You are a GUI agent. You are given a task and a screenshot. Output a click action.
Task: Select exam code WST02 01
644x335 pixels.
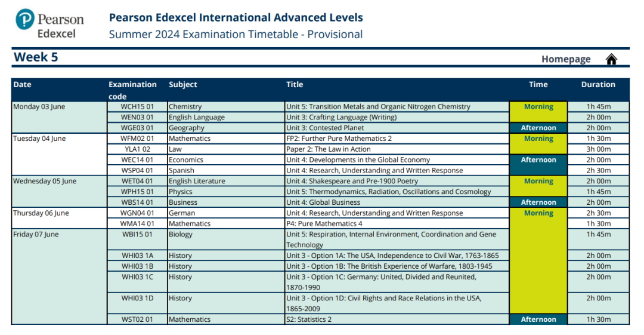pos(137,319)
